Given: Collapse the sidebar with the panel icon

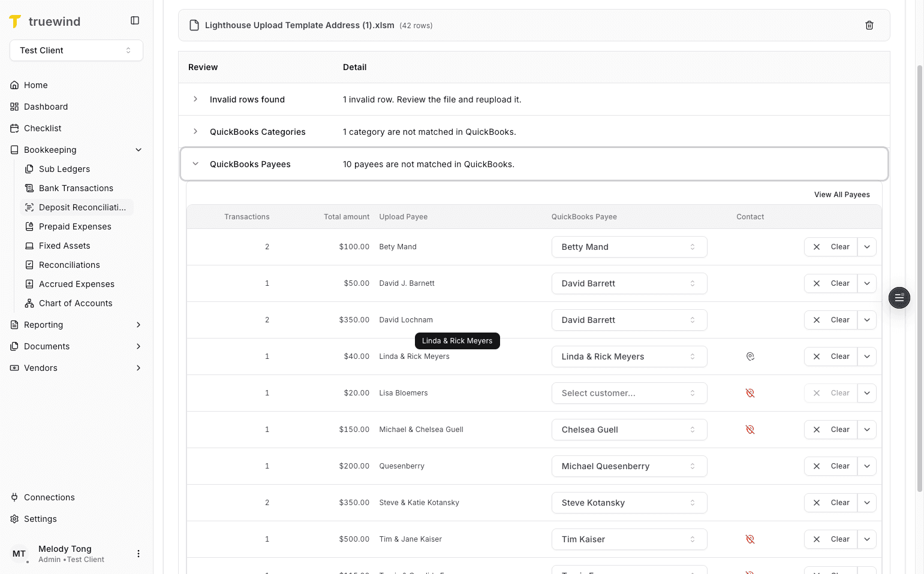Looking at the screenshot, I should (135, 20).
